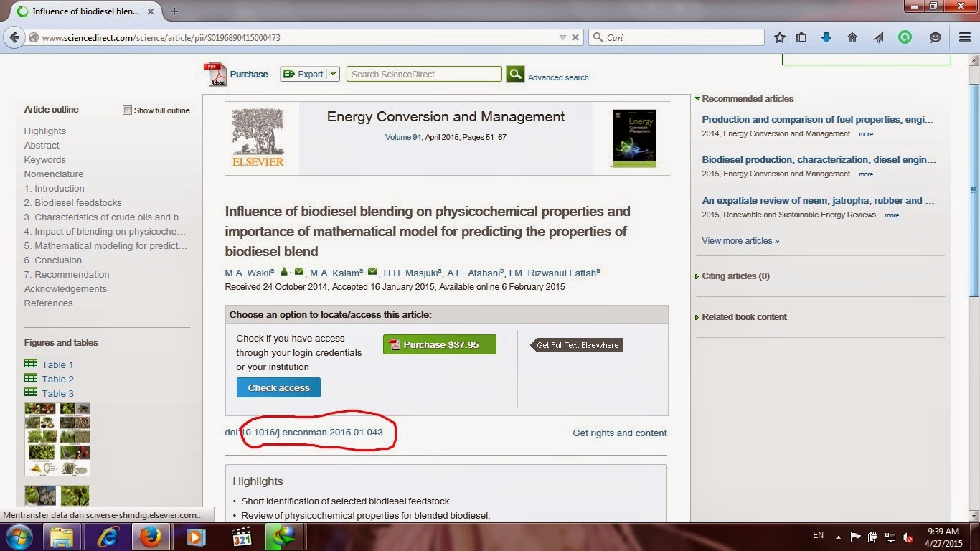Show hidden system tray icons arrow

tap(837, 537)
